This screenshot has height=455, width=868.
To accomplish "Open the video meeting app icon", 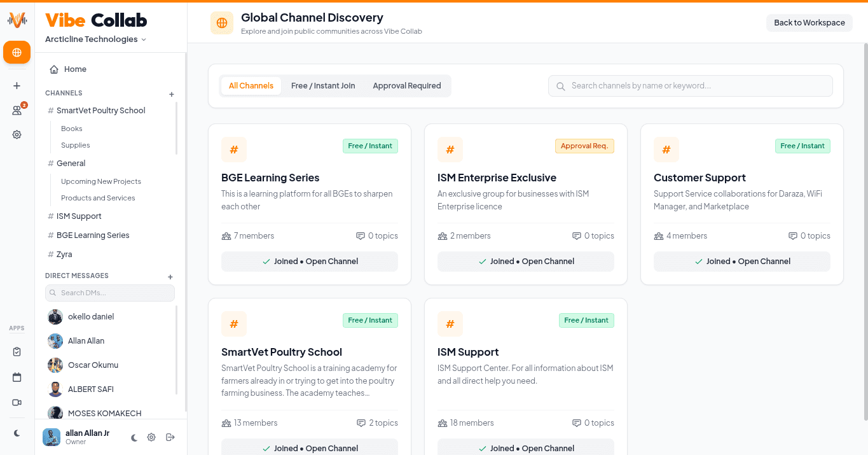I will [x=17, y=403].
